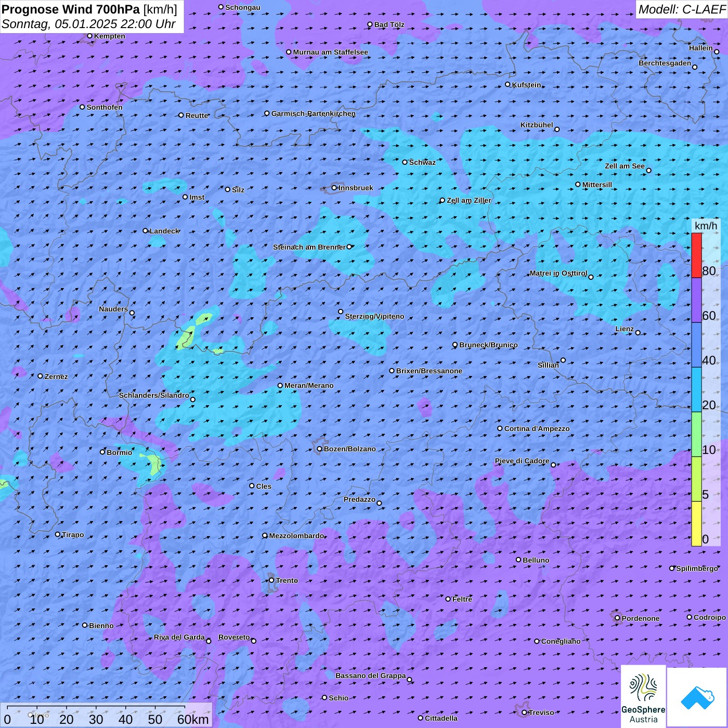Click the Pordenone label
Image resolution: width=728 pixels, height=728 pixels.
[x=641, y=618]
